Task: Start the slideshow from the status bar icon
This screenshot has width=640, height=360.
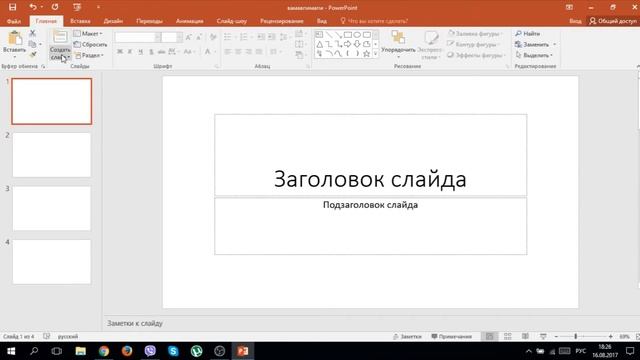Action: point(543,336)
